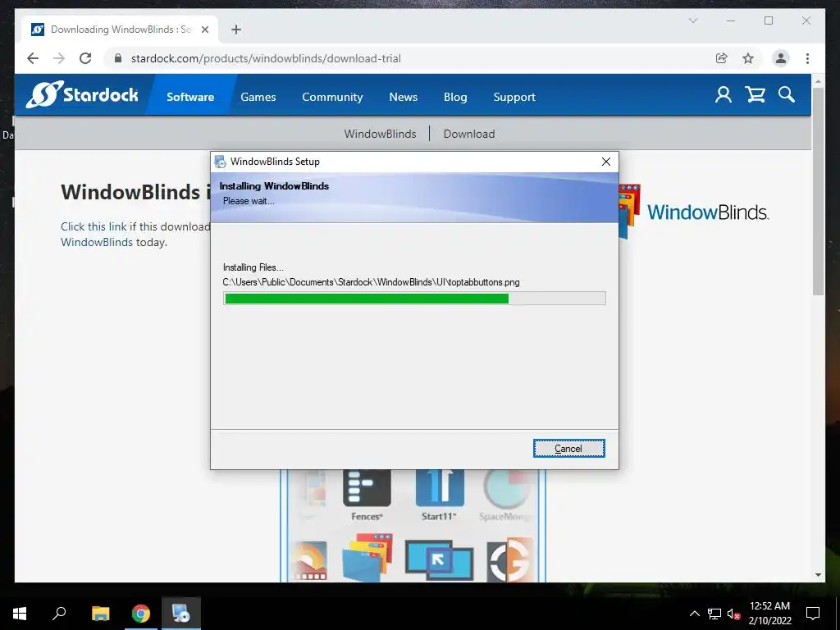Open a new Chrome tab with the plus button

236,30
